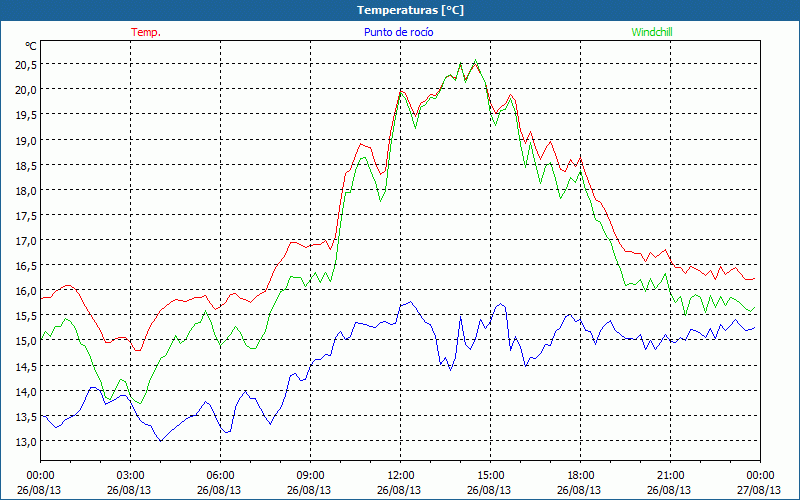Click the '27/08/13' date label

(x=759, y=490)
